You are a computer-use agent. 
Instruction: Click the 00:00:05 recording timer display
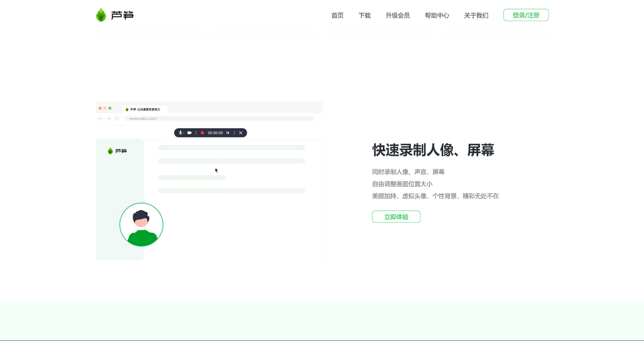[x=215, y=133]
